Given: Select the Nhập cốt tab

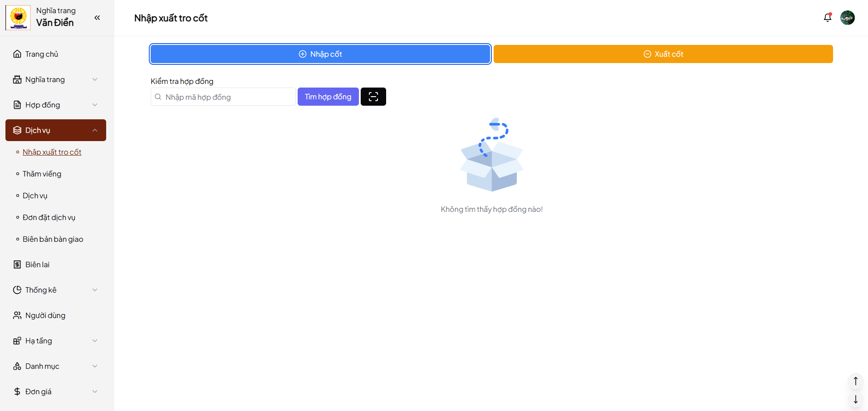Looking at the screenshot, I should point(320,54).
